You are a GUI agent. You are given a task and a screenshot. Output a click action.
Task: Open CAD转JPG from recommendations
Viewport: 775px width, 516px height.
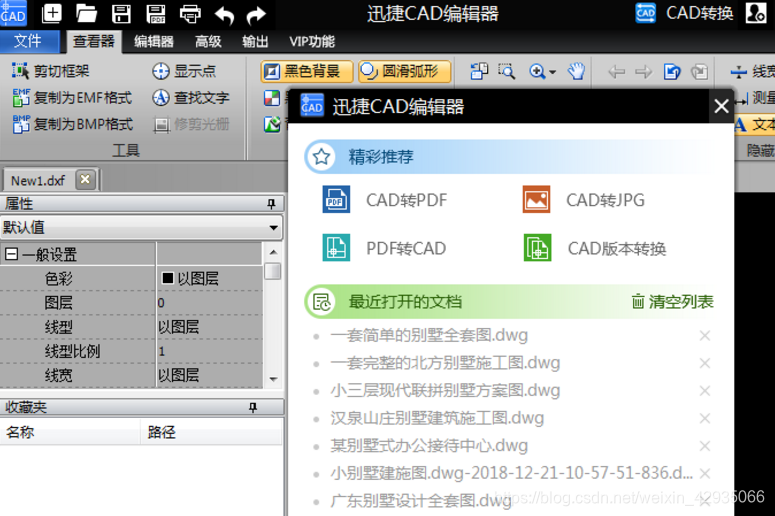tap(583, 200)
